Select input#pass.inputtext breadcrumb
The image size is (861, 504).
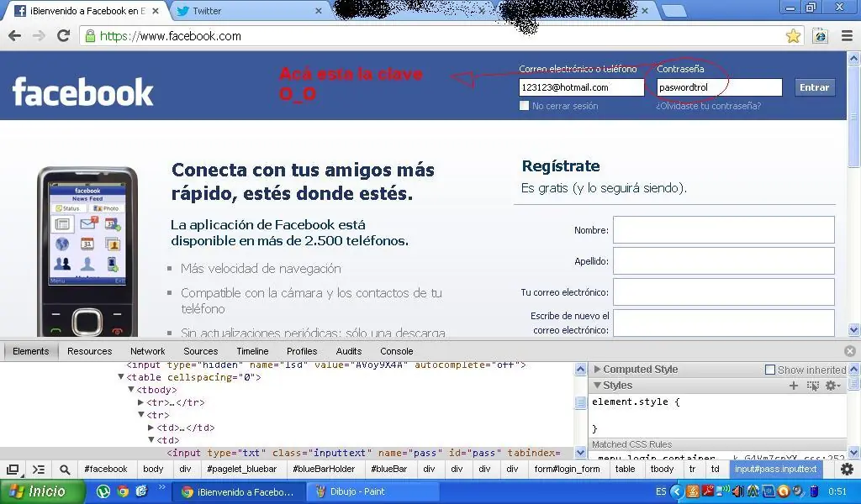point(775,469)
